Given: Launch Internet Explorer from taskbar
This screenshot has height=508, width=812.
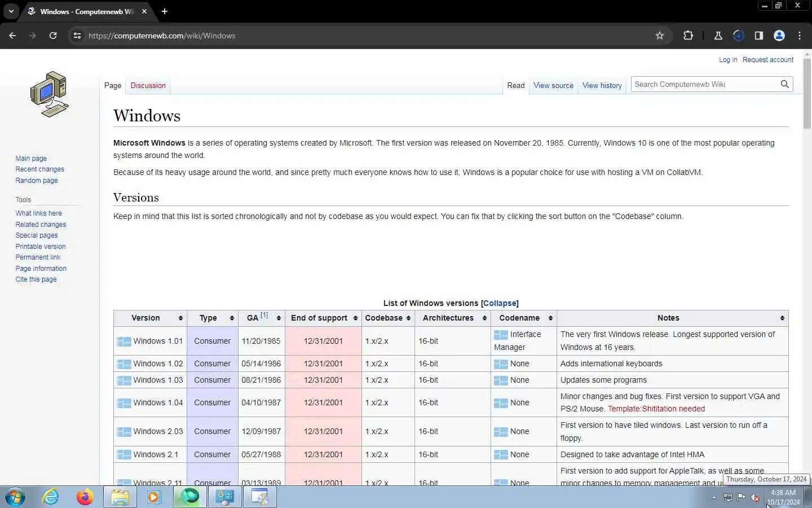Looking at the screenshot, I should [51, 497].
